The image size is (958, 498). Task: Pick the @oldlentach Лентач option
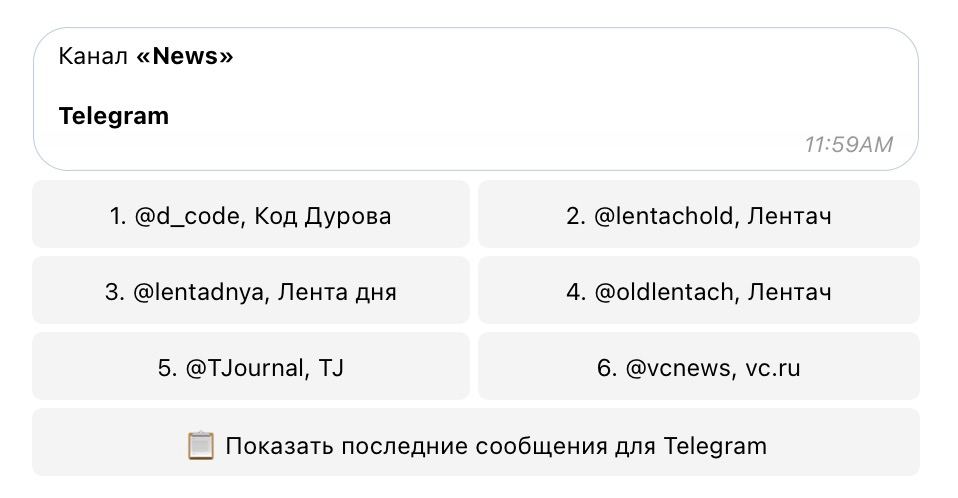(x=698, y=292)
